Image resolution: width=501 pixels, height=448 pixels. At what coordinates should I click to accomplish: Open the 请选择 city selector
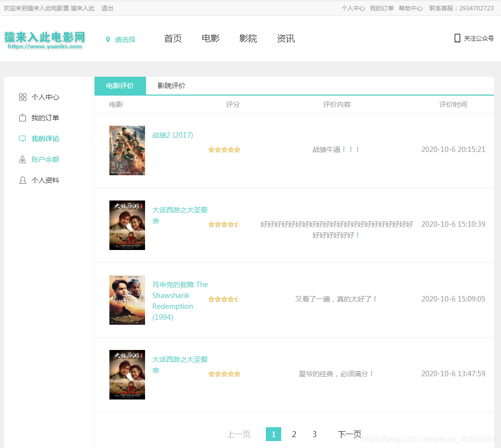click(125, 40)
